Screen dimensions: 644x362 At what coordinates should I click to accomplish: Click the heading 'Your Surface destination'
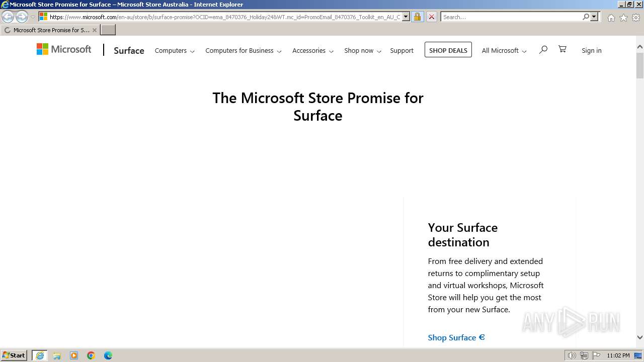[x=463, y=235]
